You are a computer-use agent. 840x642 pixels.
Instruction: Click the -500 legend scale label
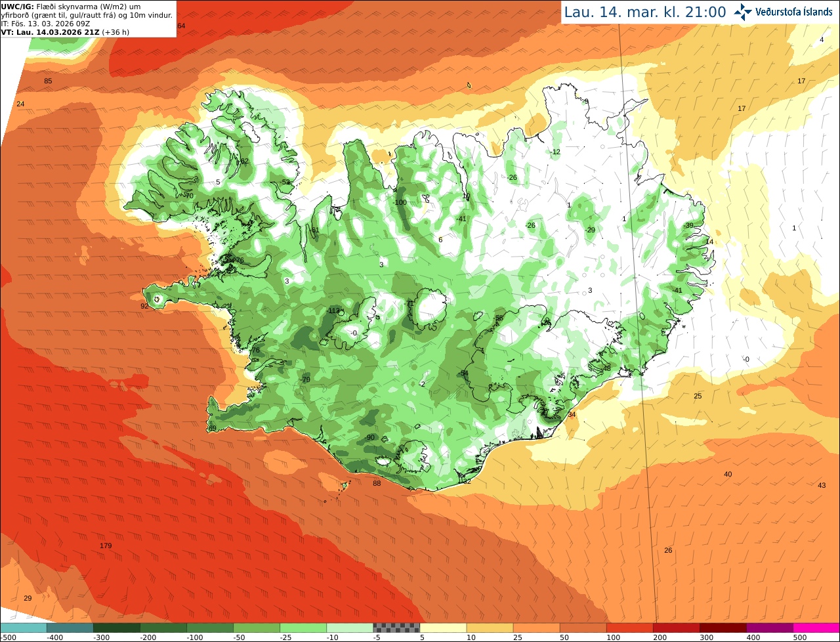tap(9, 637)
